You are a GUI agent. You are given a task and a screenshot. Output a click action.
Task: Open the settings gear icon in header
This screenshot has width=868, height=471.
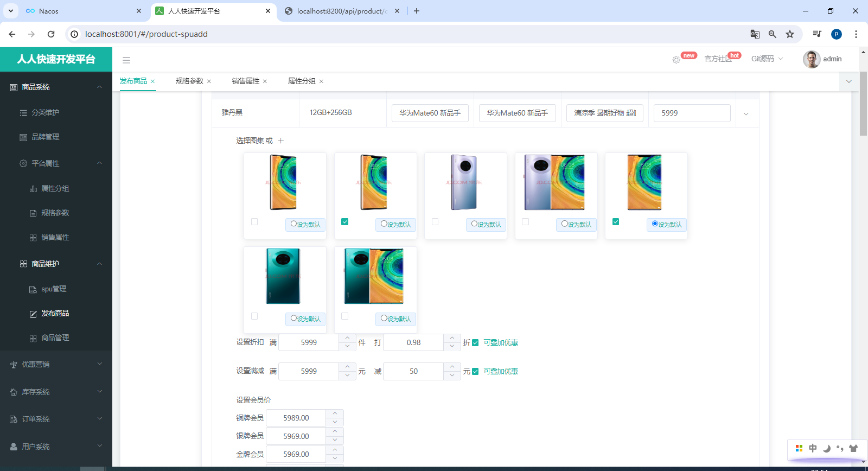pyautogui.click(x=676, y=60)
